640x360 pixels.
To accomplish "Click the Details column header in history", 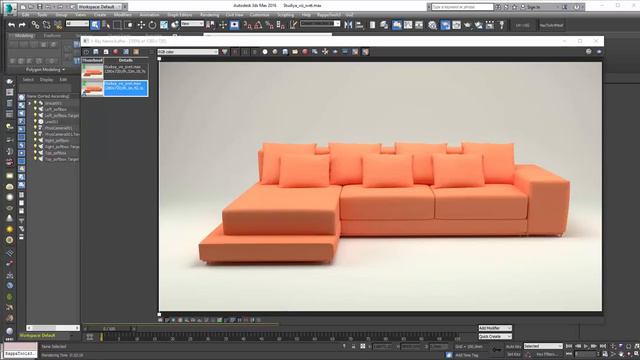I will (x=126, y=60).
